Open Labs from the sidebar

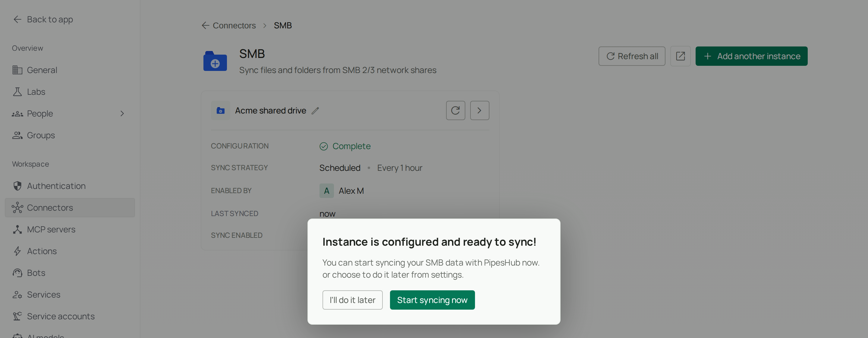click(x=70, y=92)
